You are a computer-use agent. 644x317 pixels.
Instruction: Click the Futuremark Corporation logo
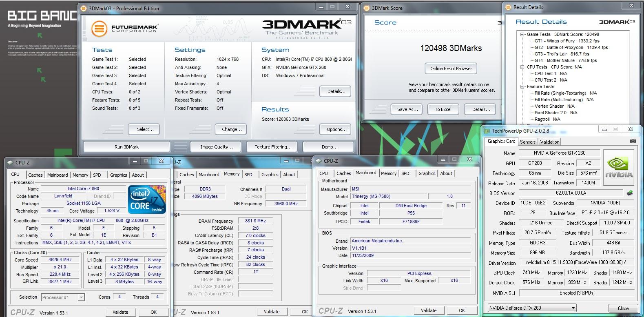[x=125, y=28]
